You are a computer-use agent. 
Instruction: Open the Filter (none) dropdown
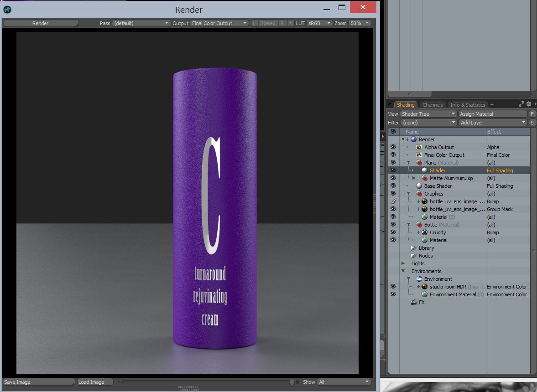(428, 123)
